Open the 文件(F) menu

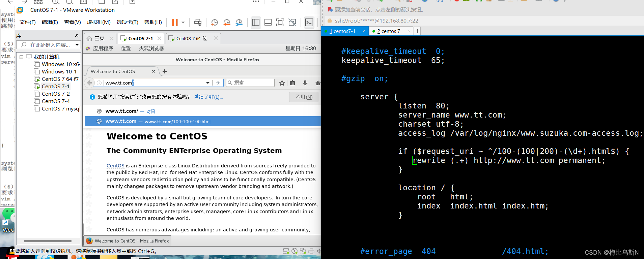coord(28,22)
